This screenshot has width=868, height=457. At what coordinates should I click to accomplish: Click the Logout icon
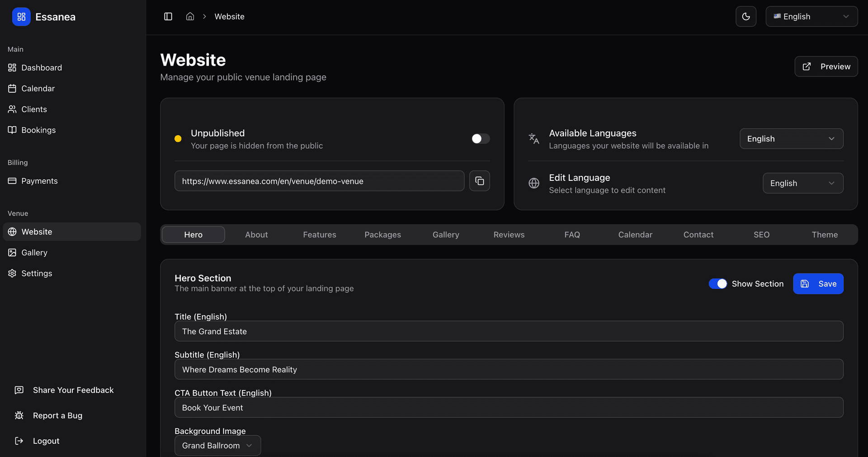19,441
